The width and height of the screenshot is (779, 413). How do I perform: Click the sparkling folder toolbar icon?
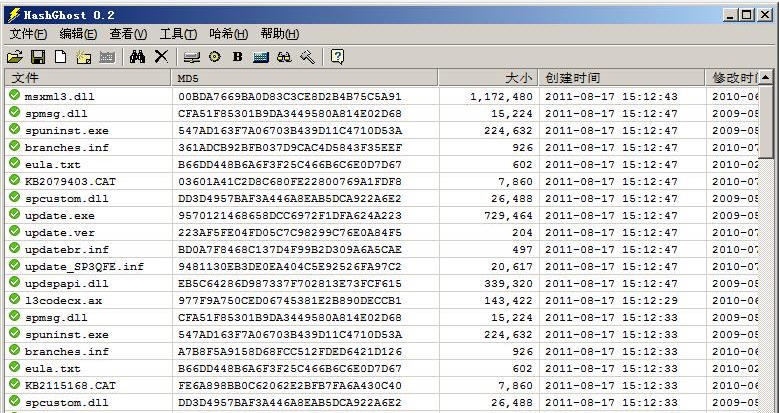point(84,57)
